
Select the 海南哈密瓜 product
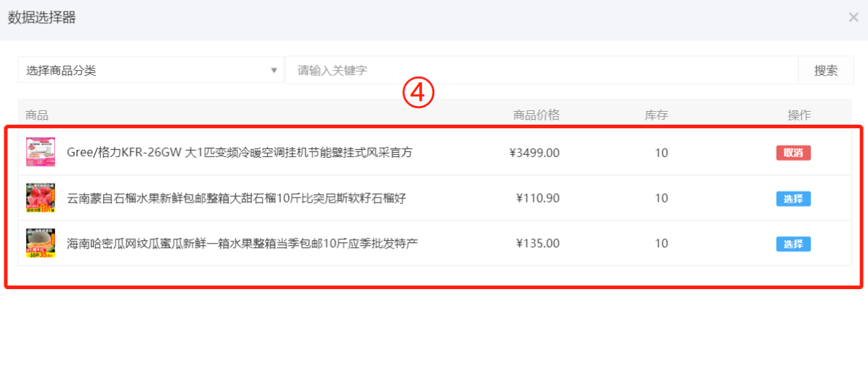click(794, 244)
